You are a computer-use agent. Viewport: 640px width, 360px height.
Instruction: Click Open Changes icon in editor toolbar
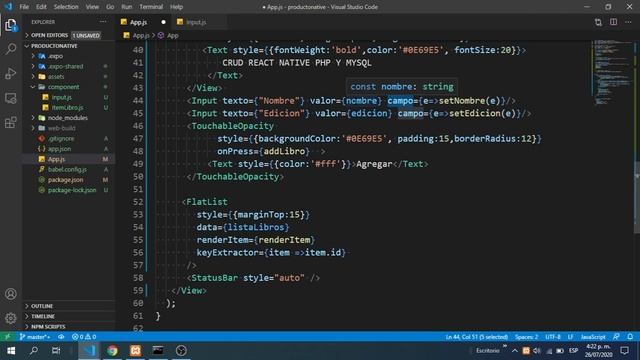598,22
